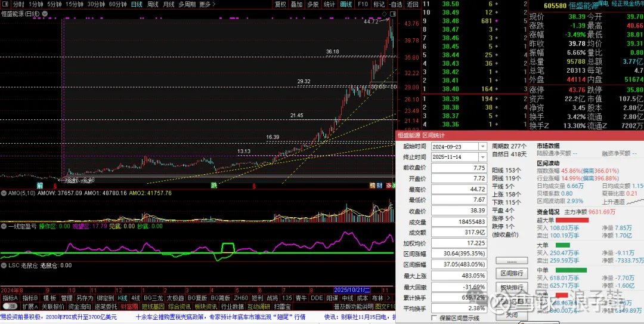
Task: Select the DDE template tab
Action: pyautogui.click(x=317, y=298)
